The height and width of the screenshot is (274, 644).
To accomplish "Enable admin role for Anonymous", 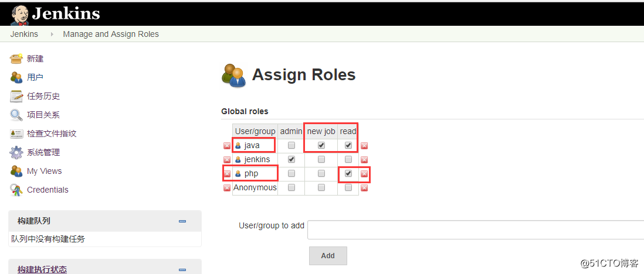I will coord(291,187).
